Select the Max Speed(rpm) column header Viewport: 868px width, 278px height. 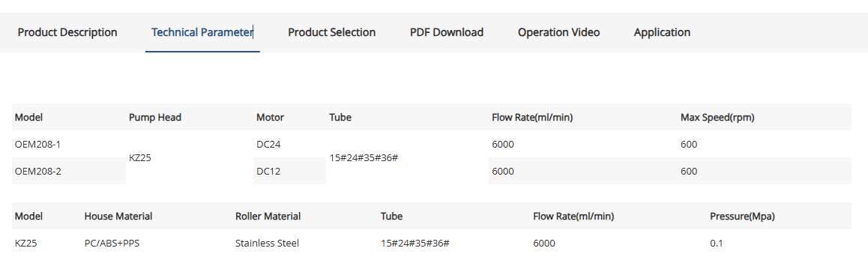point(717,118)
